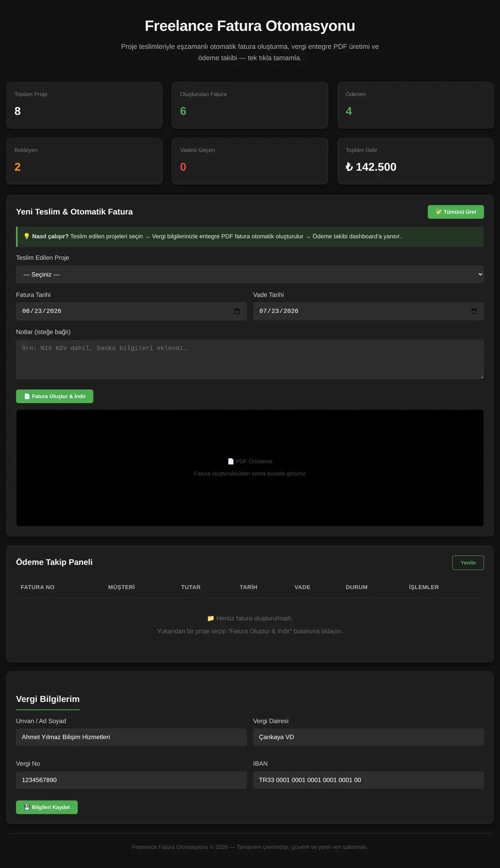Click the Vade Tarihi date value

point(279,311)
